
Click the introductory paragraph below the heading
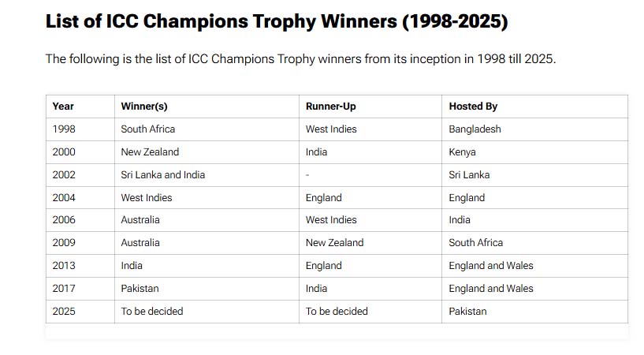pyautogui.click(x=300, y=59)
